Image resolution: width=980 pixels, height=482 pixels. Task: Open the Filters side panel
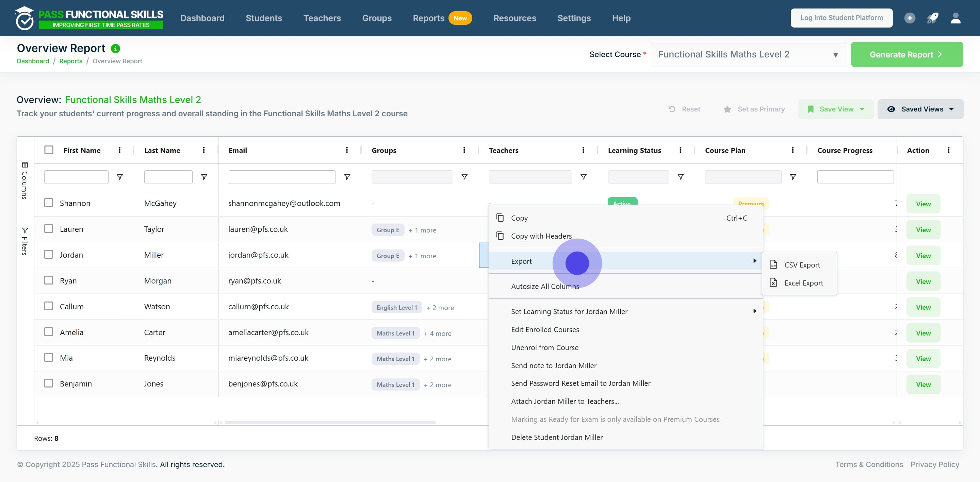[x=25, y=241]
